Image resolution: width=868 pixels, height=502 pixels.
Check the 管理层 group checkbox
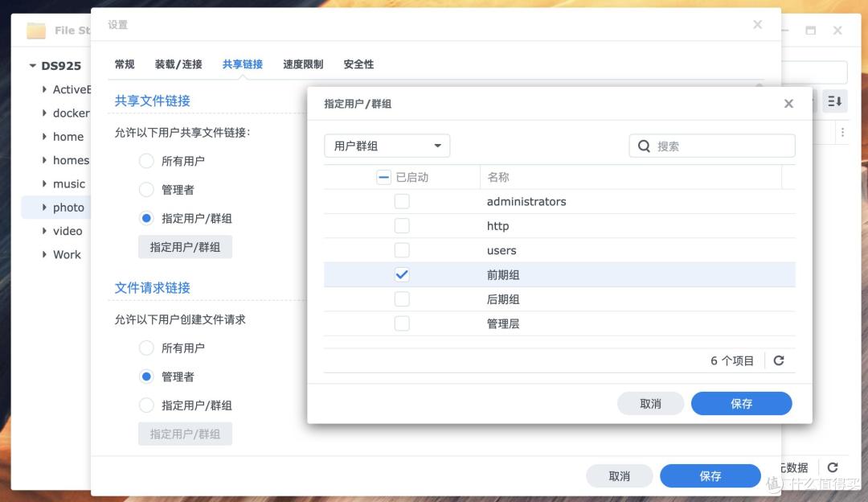(402, 323)
